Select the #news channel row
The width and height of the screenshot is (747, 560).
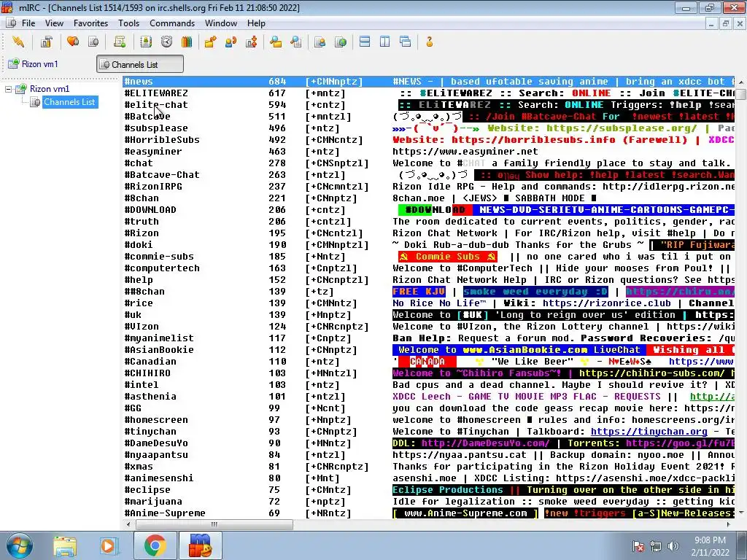tap(428, 82)
